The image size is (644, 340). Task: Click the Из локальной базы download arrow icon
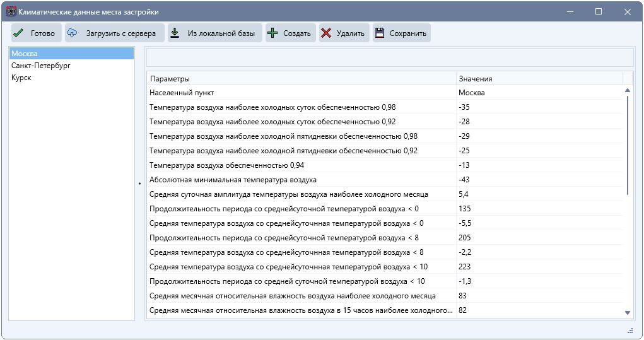tap(175, 33)
